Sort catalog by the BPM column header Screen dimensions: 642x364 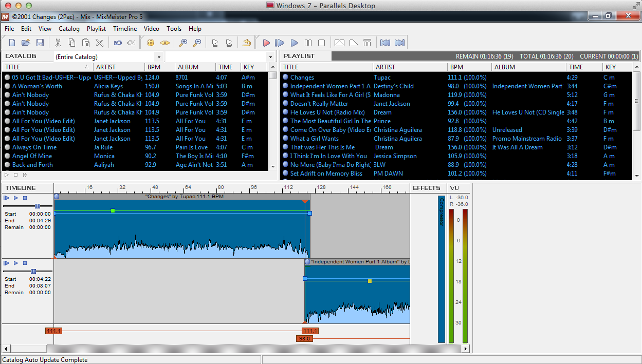[159, 67]
